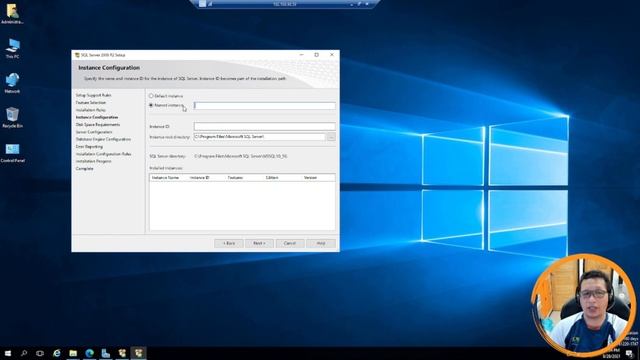Open the notification center icon
The width and height of the screenshot is (640, 360).
coord(629,353)
